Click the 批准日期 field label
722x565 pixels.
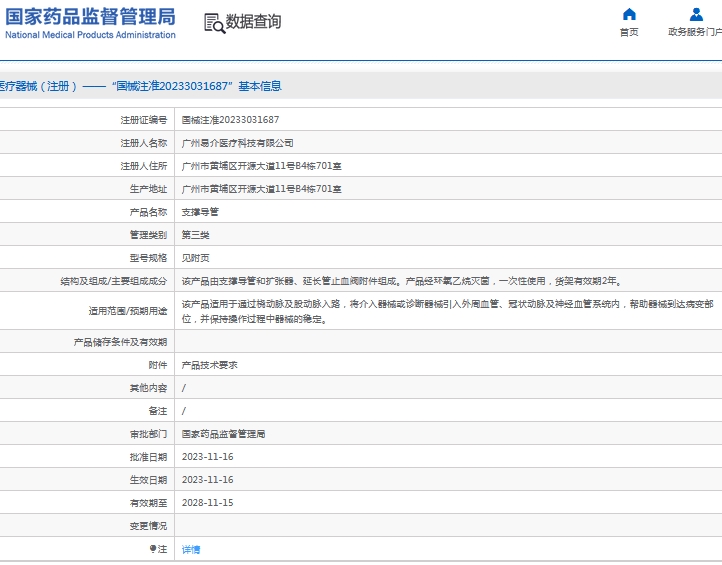tap(148, 457)
